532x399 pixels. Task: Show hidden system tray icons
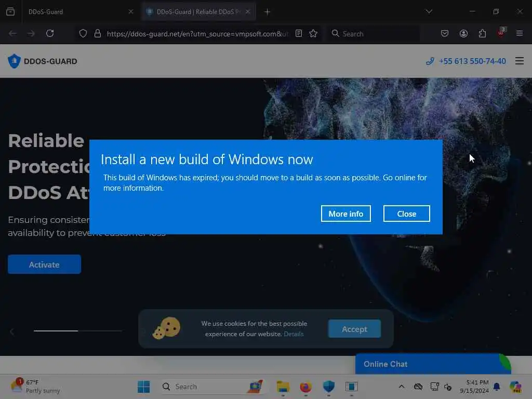402,387
